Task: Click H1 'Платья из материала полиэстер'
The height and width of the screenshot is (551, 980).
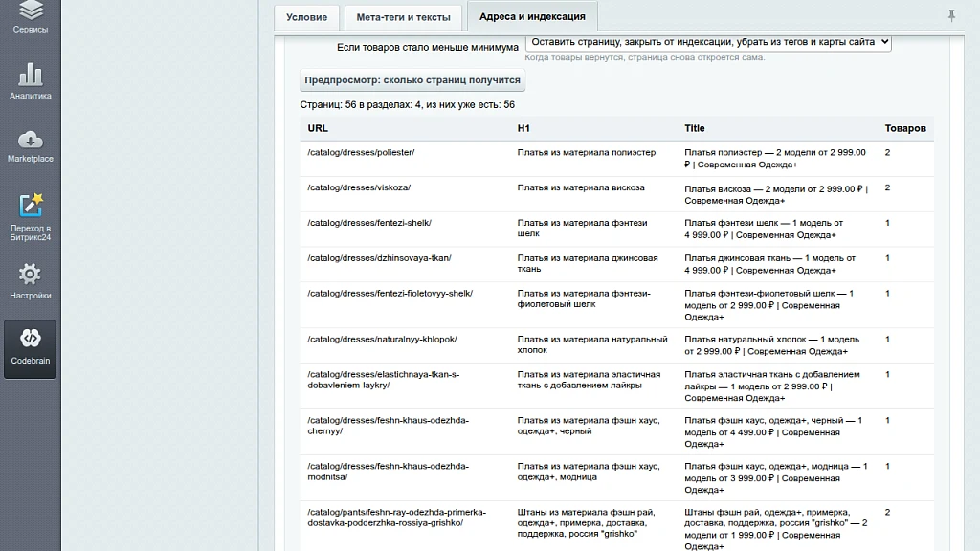Action: click(587, 152)
